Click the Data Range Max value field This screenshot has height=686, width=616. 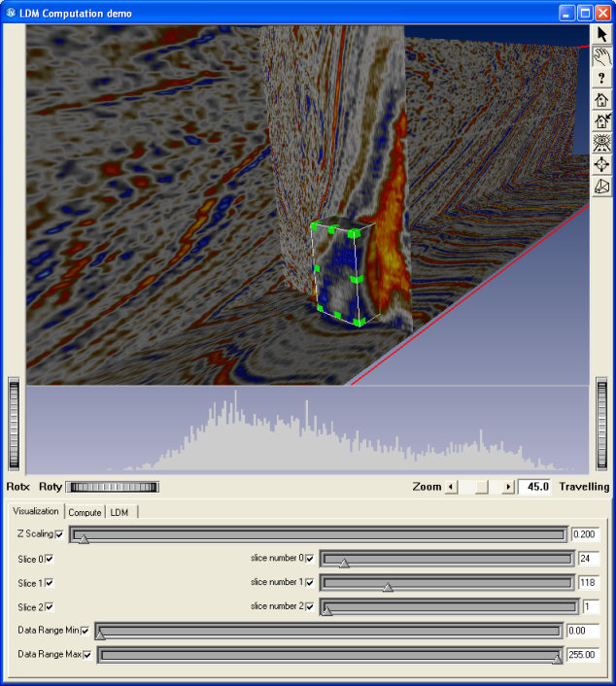[x=582, y=655]
